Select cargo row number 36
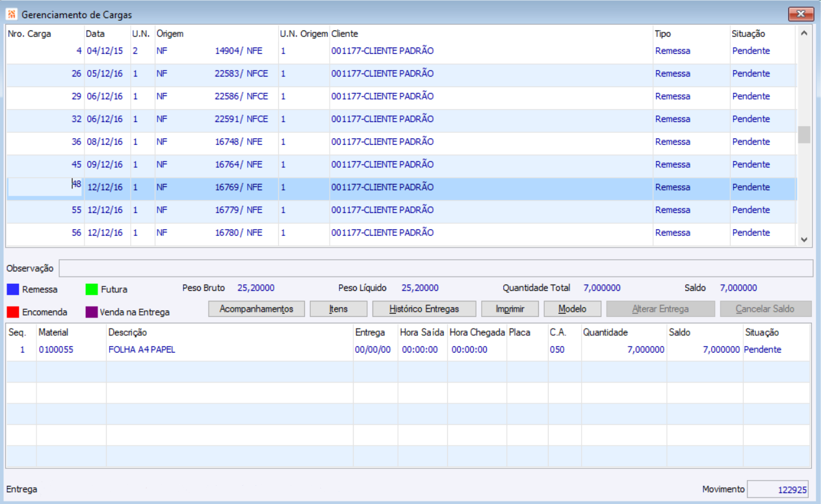 coord(401,142)
